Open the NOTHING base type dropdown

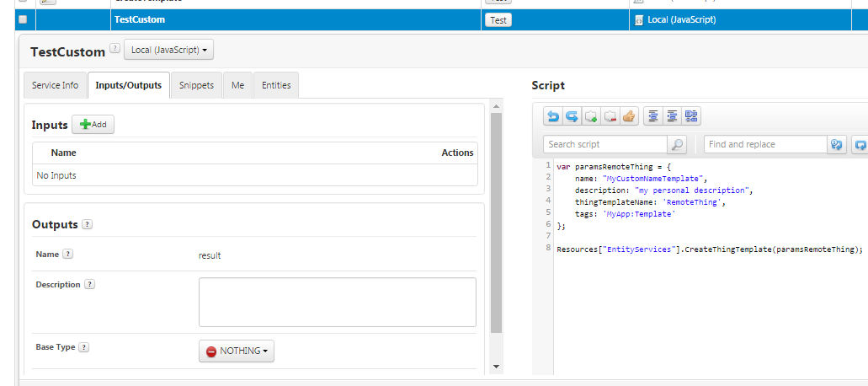tap(237, 351)
